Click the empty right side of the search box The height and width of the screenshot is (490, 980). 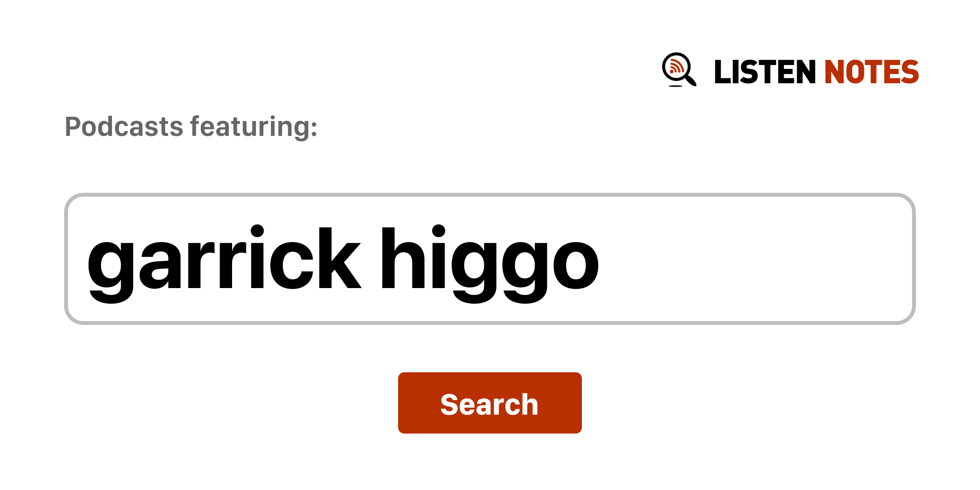point(756,259)
